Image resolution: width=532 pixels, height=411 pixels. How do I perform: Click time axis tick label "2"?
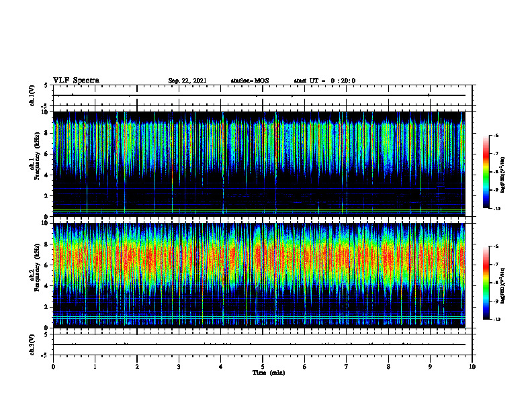point(137,367)
